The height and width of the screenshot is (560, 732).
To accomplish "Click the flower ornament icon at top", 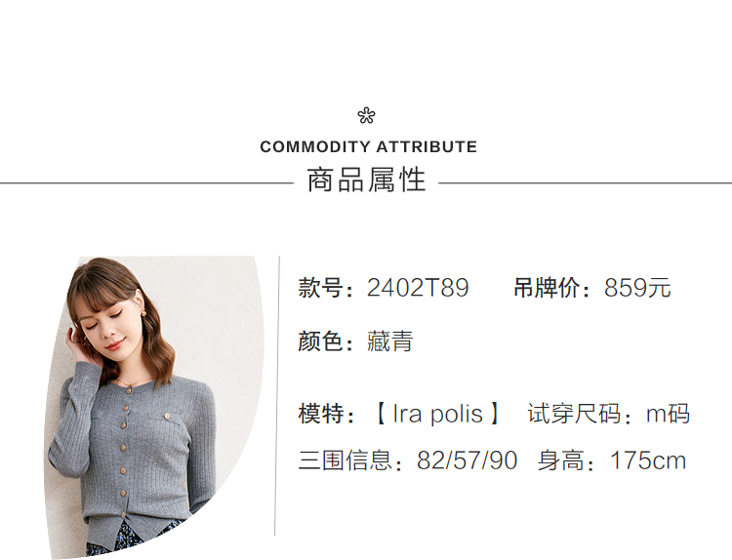I will [366, 116].
